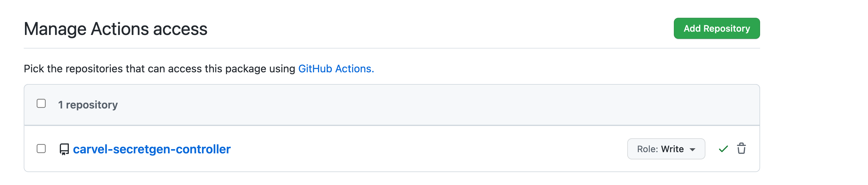
Task: Click the green Add Repository control
Action: 717,29
